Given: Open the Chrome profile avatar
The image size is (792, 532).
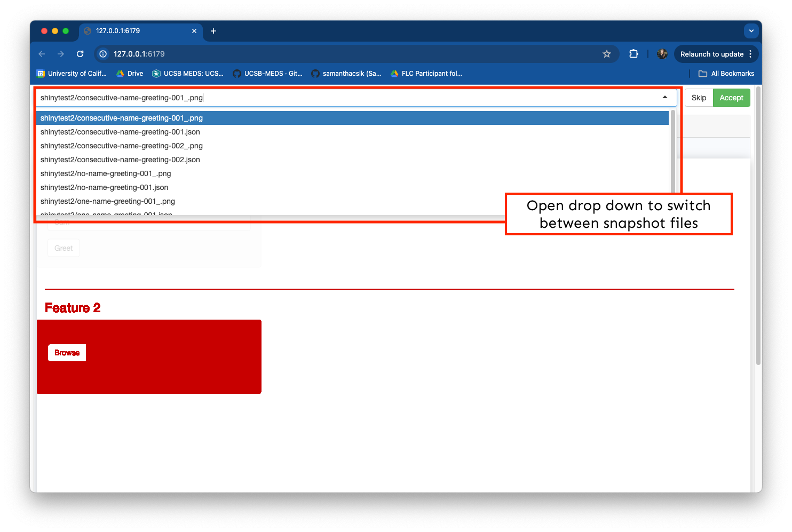Looking at the screenshot, I should point(662,54).
